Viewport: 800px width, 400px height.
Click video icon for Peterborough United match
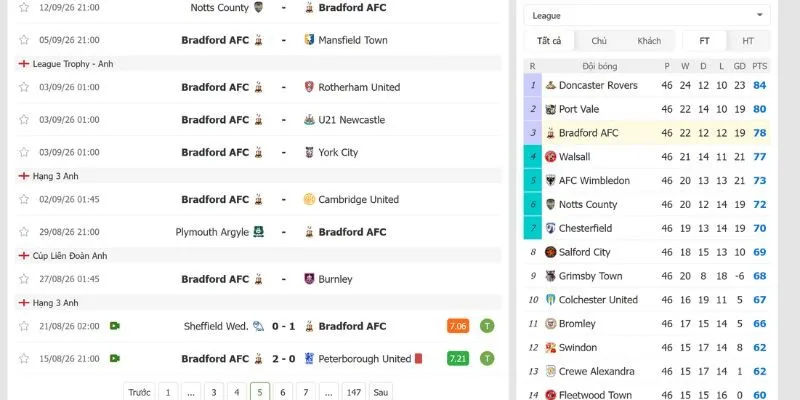click(115, 358)
